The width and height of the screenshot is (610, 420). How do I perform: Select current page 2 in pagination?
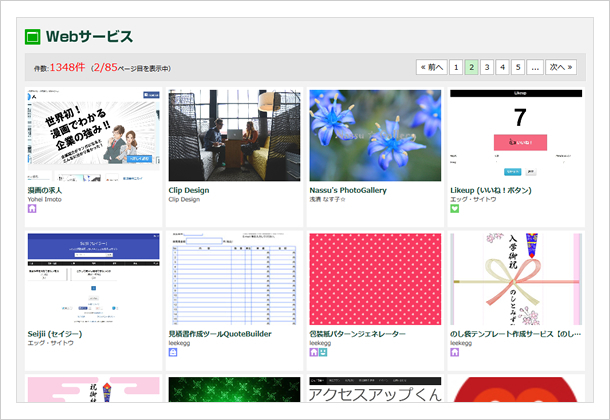pos(472,67)
